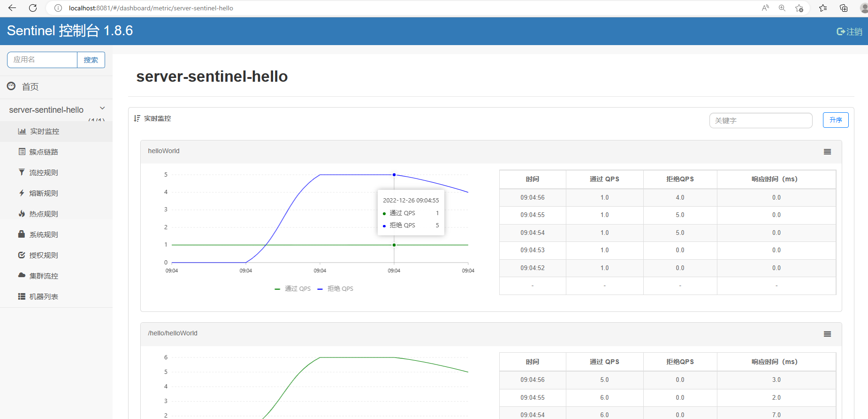Click helloWorld table row 09:04:52 time cell
Screen dimensions: 868x419
[x=533, y=268]
